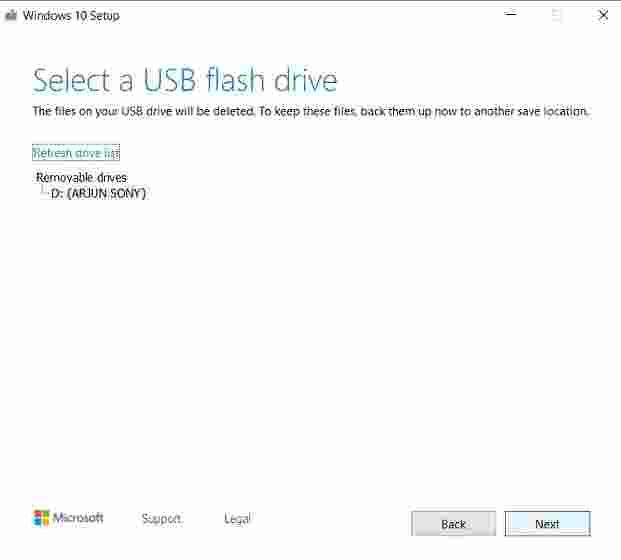This screenshot has height=560, width=621.
Task: Click the greyed-out maximize button
Action: [x=556, y=15]
